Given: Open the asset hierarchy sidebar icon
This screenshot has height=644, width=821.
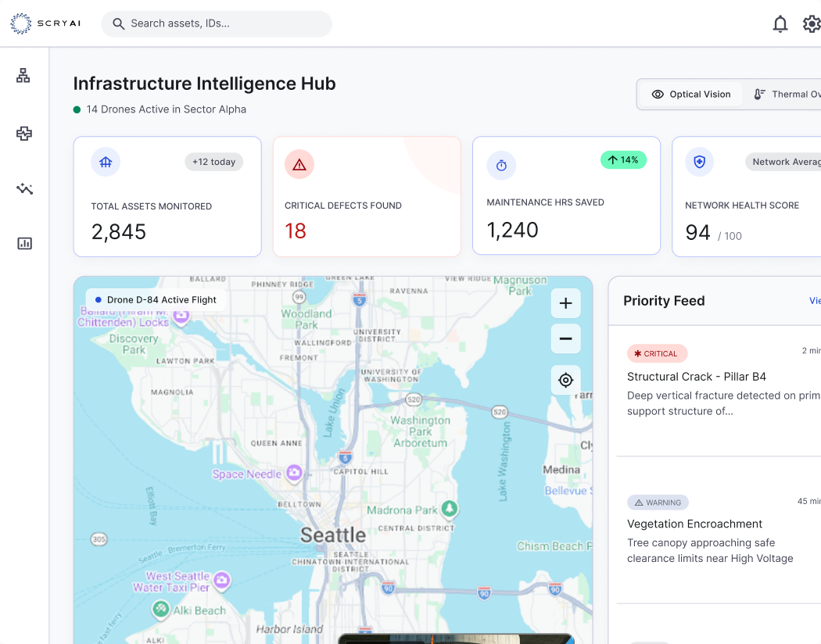Looking at the screenshot, I should [23, 75].
